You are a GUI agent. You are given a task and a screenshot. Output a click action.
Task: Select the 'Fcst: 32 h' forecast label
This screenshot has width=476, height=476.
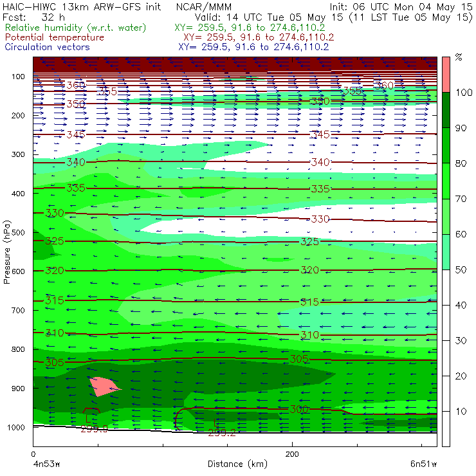pos(33,17)
